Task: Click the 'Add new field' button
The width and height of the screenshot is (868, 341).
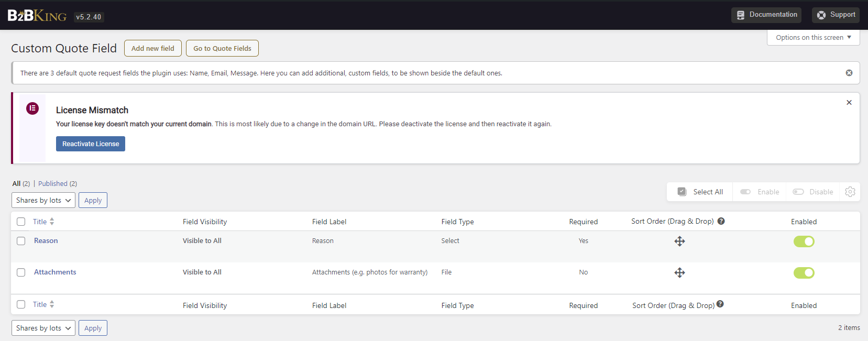Action: click(153, 48)
